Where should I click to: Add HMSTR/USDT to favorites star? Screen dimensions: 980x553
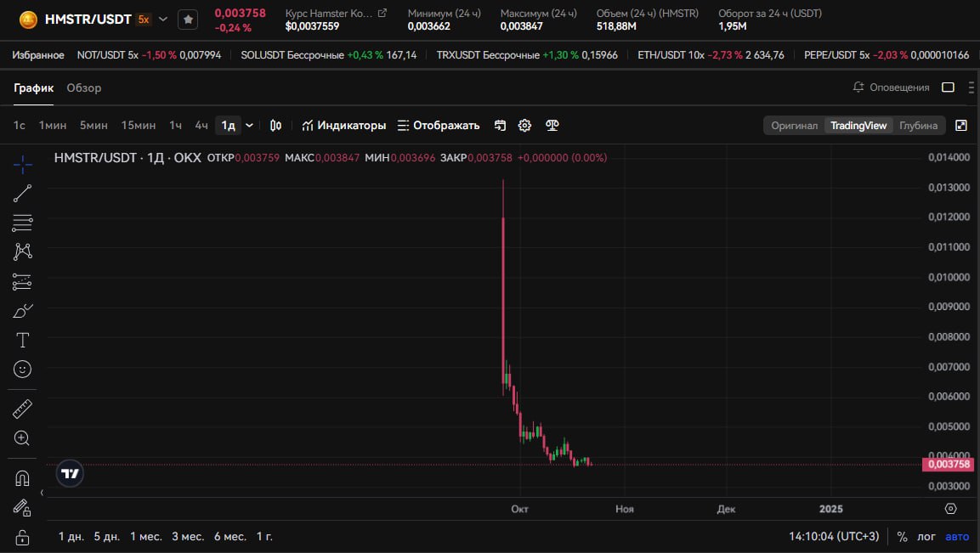pos(188,20)
